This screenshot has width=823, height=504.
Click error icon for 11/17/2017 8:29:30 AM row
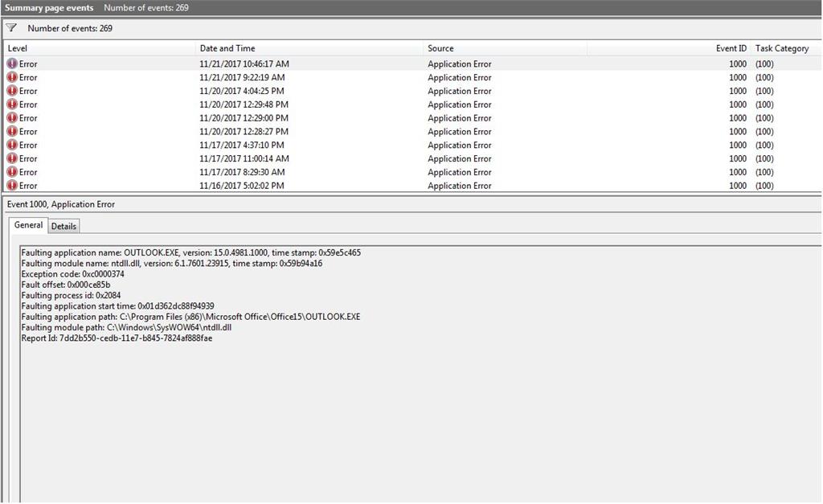[x=12, y=172]
